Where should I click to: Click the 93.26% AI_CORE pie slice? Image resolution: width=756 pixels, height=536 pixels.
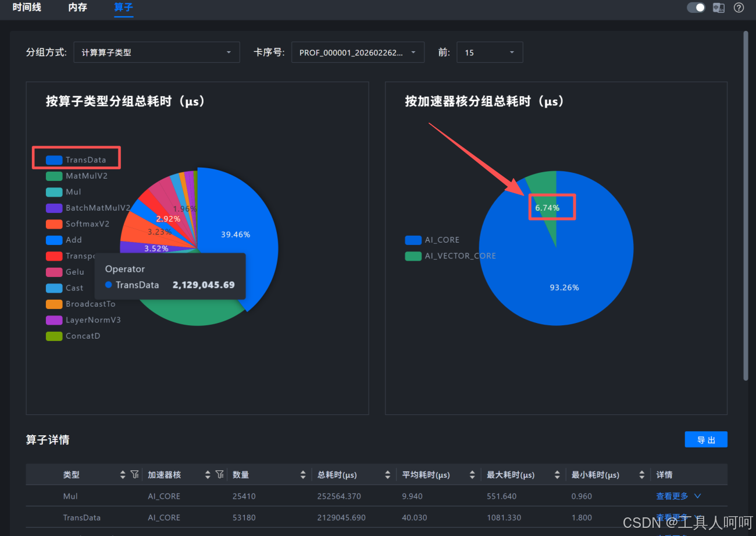point(564,287)
